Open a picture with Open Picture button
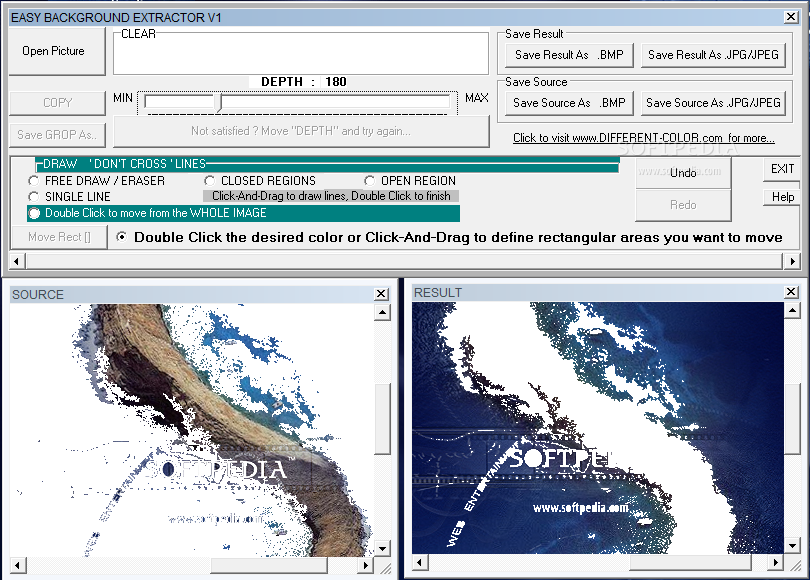The image size is (810, 580). [57, 51]
